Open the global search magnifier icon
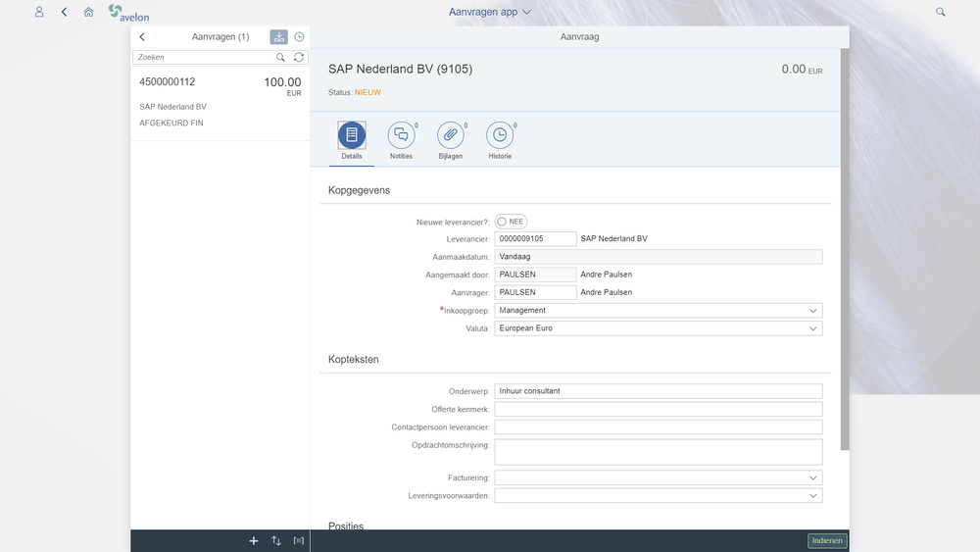This screenshot has width=980, height=552. [x=940, y=12]
